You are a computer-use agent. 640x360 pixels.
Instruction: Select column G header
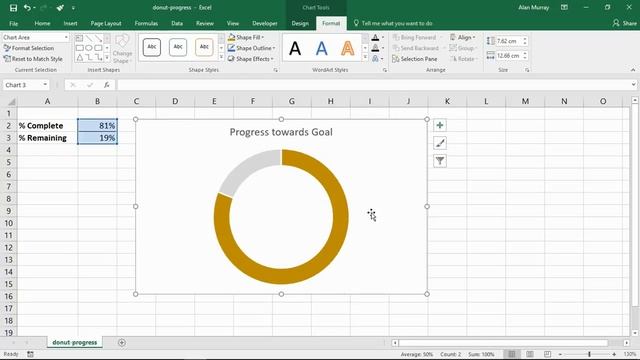coord(291,101)
